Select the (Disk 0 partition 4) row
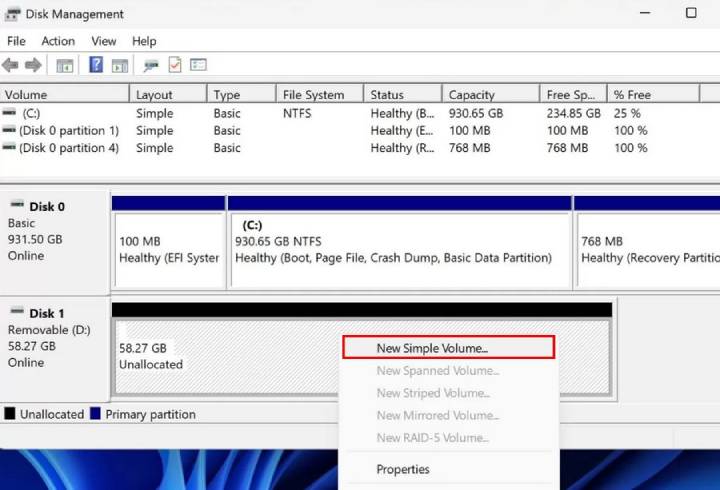The height and width of the screenshot is (490, 720). pyautogui.click(x=349, y=148)
